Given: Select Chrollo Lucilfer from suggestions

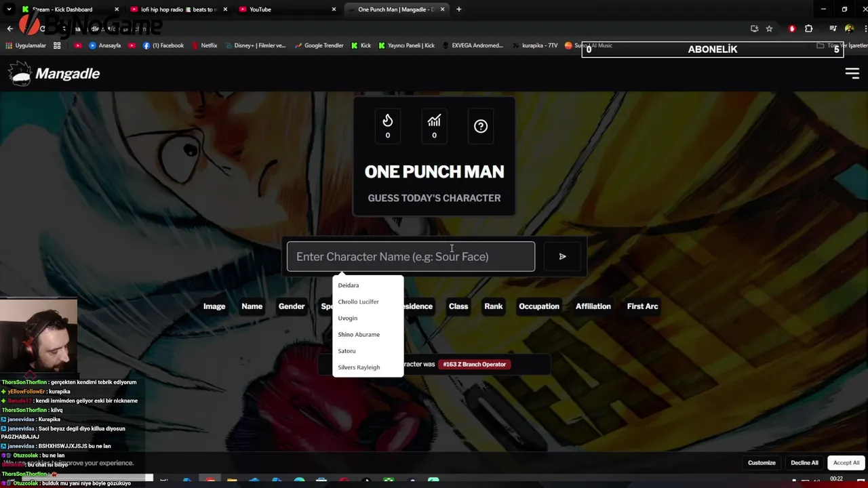Looking at the screenshot, I should [x=368, y=302].
